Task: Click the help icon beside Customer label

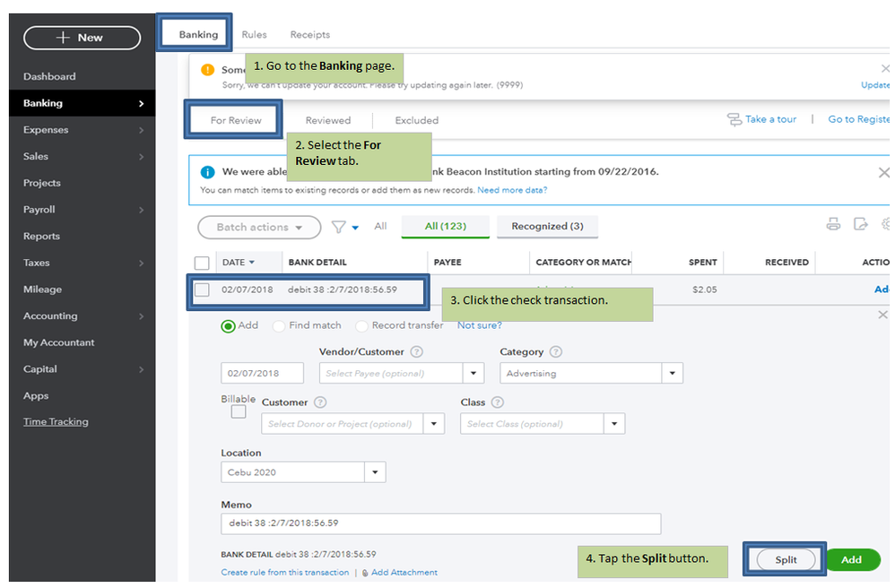Action: [x=320, y=402]
